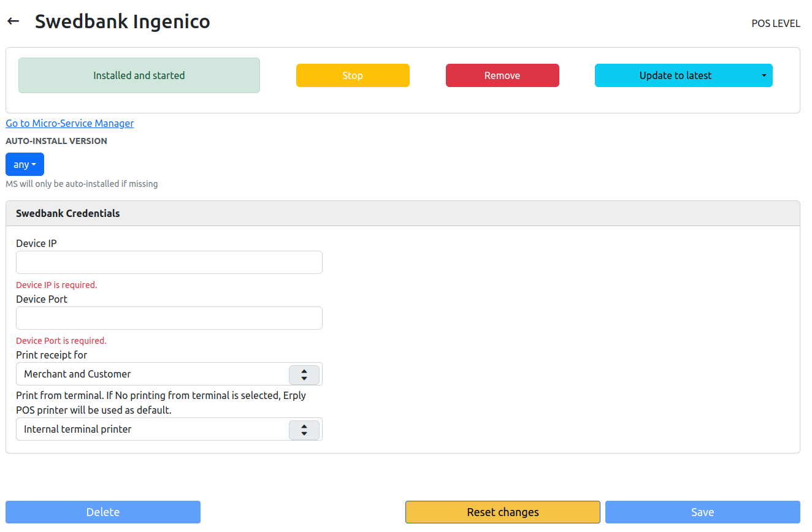
Task: Click the 'Device IP is required.' error message
Action: 56,285
